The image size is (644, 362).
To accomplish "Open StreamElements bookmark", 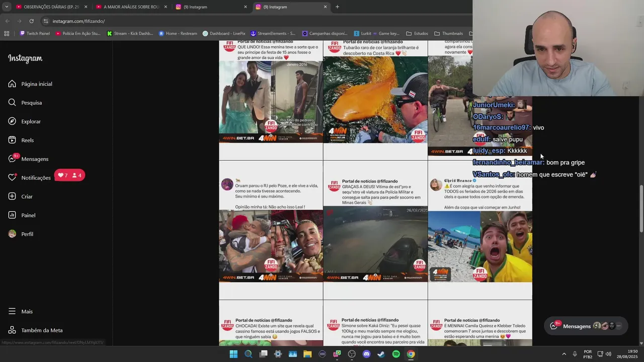I will tap(273, 34).
